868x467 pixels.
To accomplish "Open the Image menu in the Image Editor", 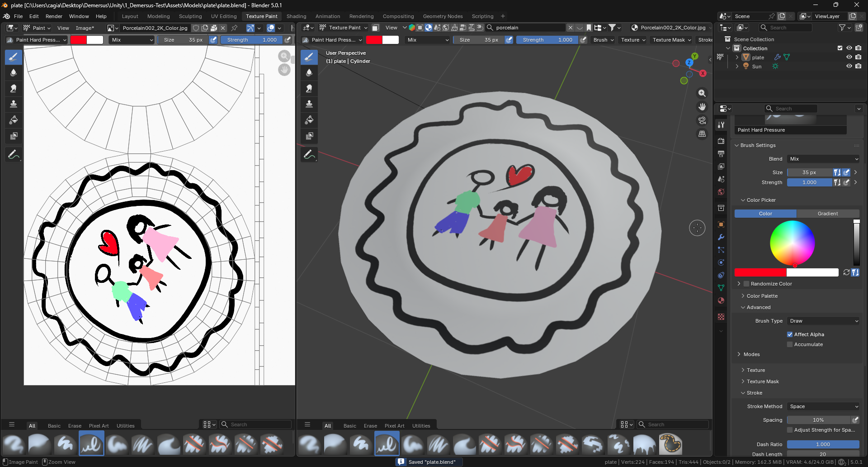I will (x=85, y=28).
